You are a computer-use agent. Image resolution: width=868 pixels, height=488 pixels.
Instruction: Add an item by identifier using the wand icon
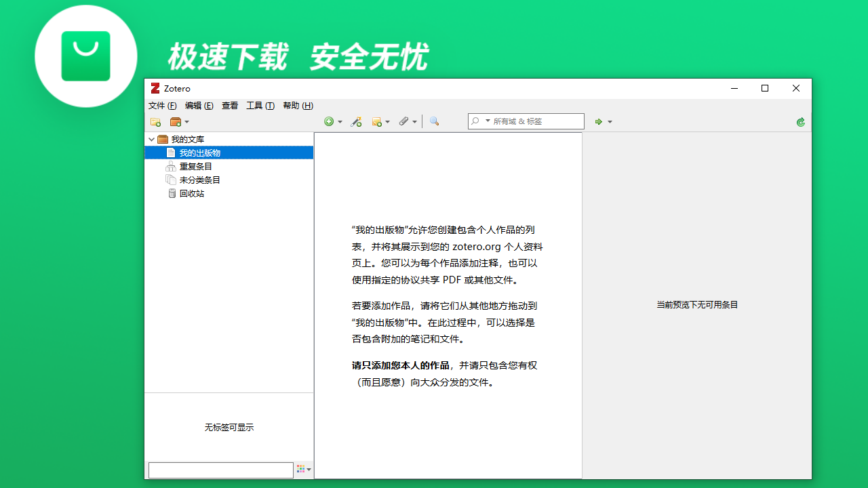(355, 121)
